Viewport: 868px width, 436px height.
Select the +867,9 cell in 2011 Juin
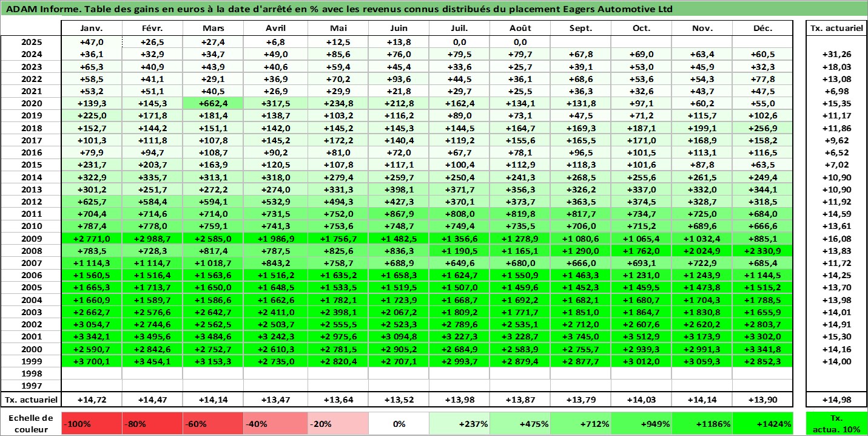(399, 214)
